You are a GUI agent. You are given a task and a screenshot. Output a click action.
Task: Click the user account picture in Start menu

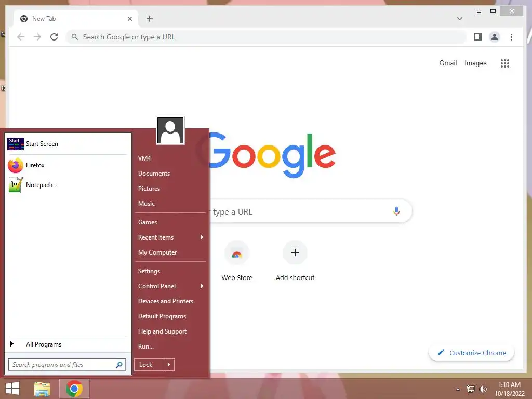pyautogui.click(x=170, y=130)
